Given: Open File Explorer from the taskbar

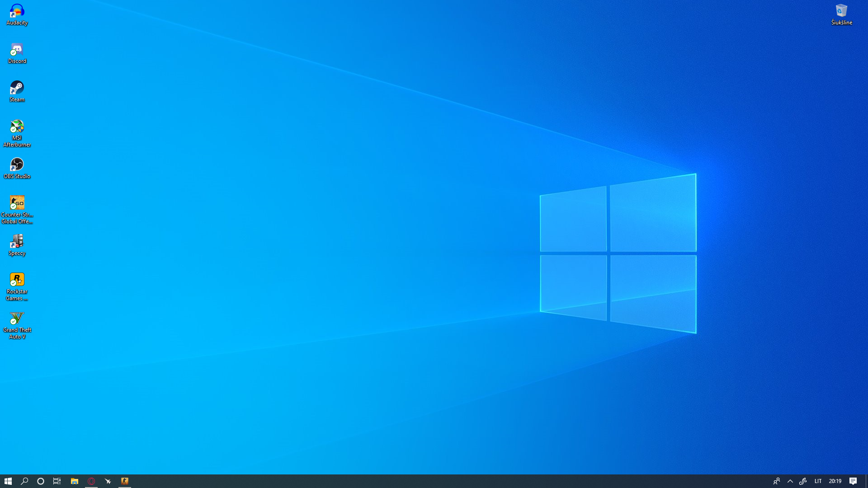Looking at the screenshot, I should click(x=75, y=481).
